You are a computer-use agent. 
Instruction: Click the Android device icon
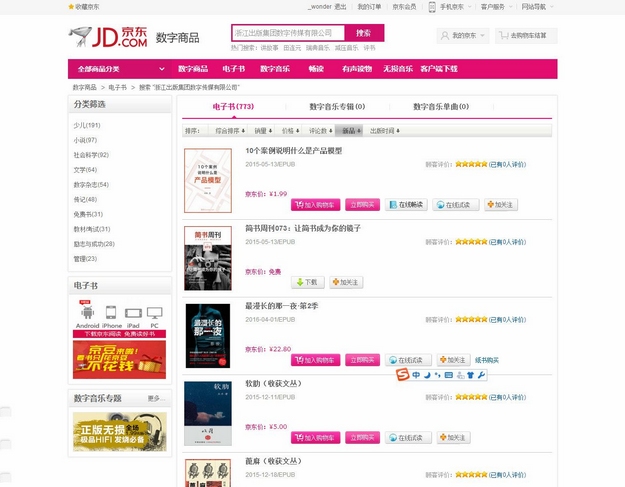click(x=87, y=312)
